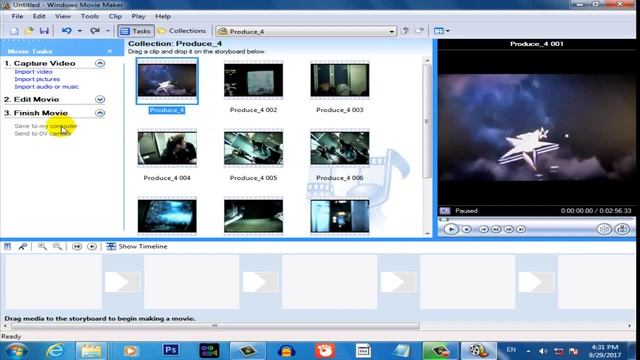Click the New Collection Folder icon
The width and height of the screenshot is (640, 360).
[420, 31]
